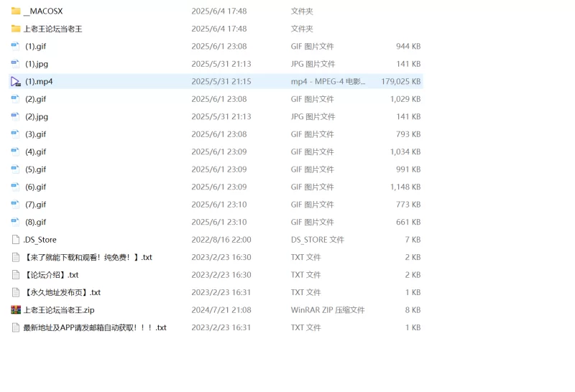
Task: Select the file 【永久地址发布页】.txt
Action: pyautogui.click(x=62, y=292)
